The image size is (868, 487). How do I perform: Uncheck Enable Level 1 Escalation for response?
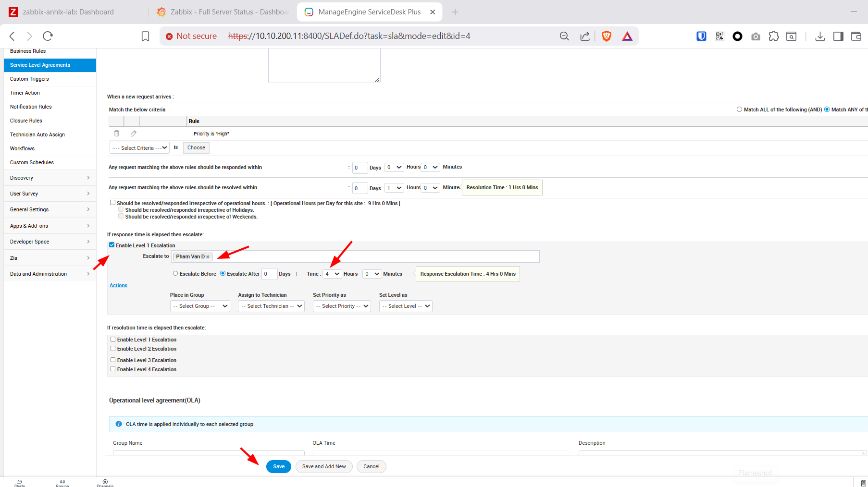point(112,245)
